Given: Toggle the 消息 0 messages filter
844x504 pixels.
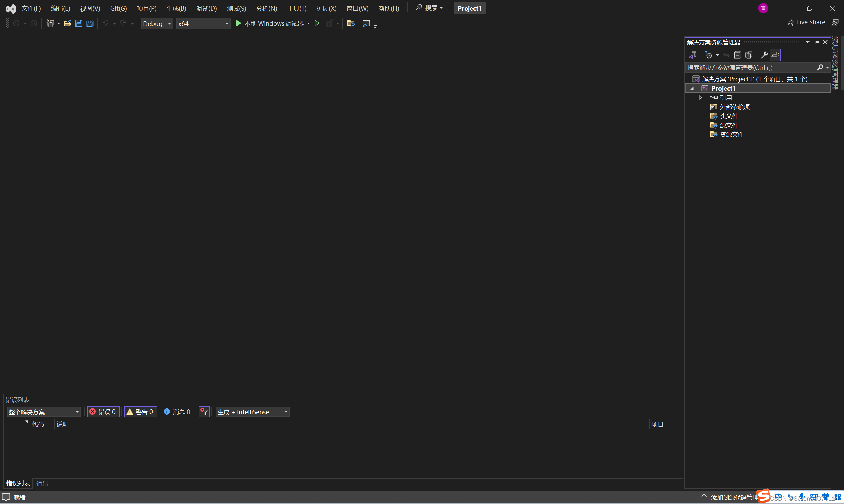Looking at the screenshot, I should [177, 412].
